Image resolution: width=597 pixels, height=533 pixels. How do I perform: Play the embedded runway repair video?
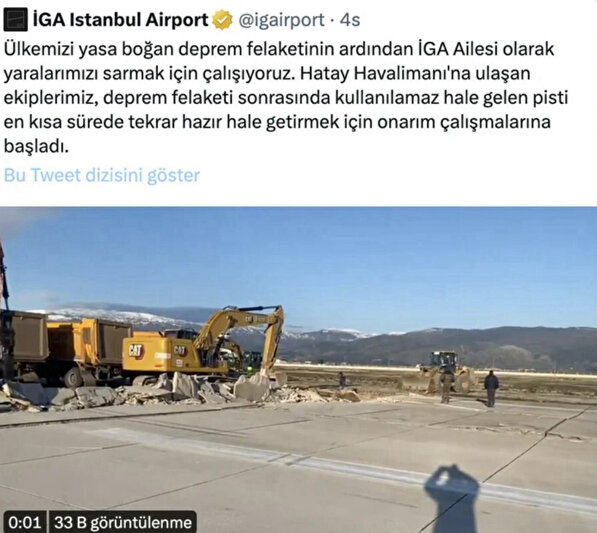(x=298, y=370)
